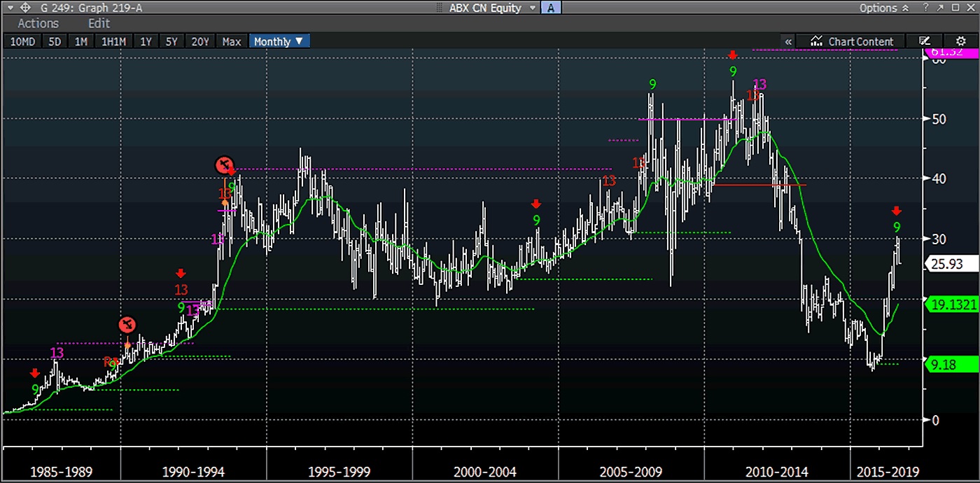This screenshot has height=483, width=980.
Task: Click the green 19.1321 moving average label
Action: tap(954, 304)
